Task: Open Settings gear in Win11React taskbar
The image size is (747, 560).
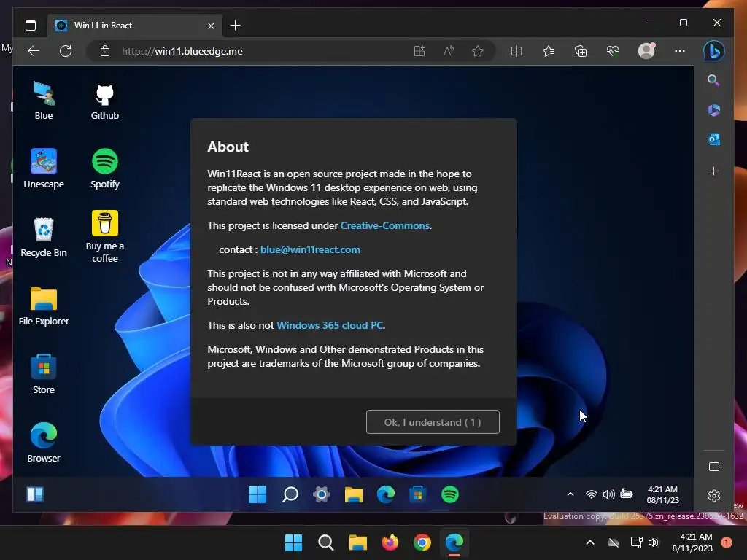Action: click(x=322, y=494)
